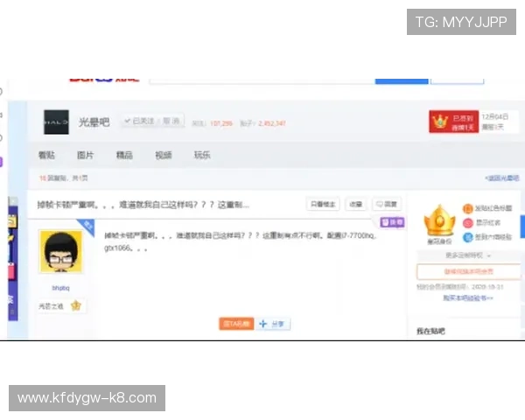
Task: Click the yellow icon in left purple sidebar
Action: click(12, 222)
